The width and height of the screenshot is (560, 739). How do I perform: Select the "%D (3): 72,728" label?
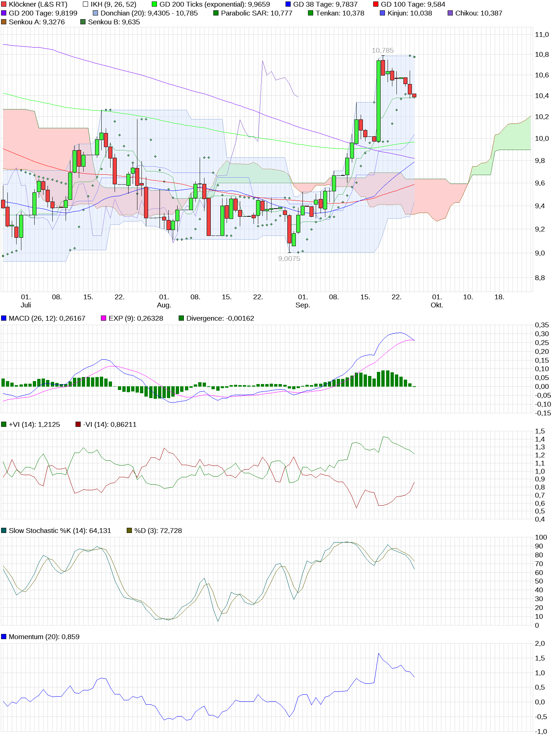158,531
